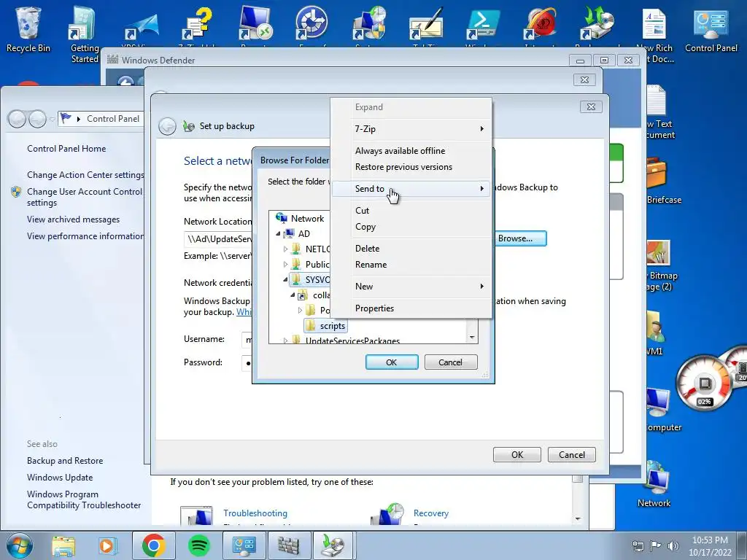Screen dimensions: 747x560
Task: Open the Remote Desktop shortcut icon
Action: pos(255,25)
